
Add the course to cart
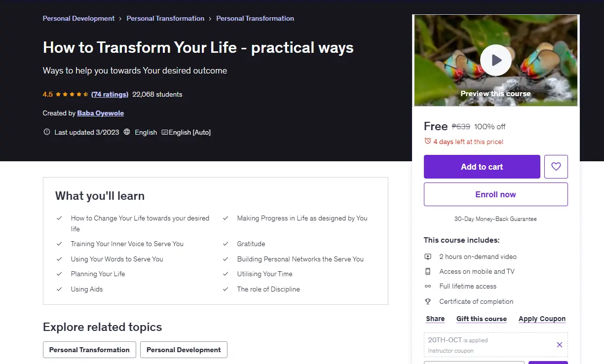(x=482, y=167)
